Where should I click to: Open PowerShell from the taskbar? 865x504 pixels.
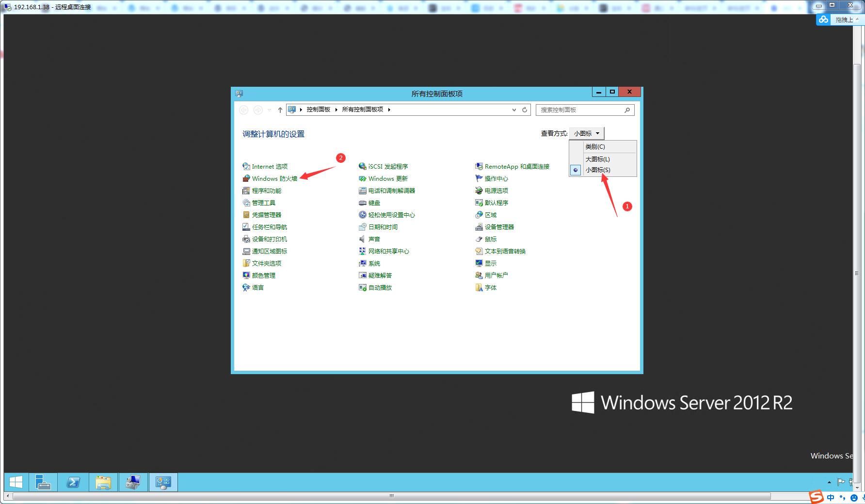73,482
